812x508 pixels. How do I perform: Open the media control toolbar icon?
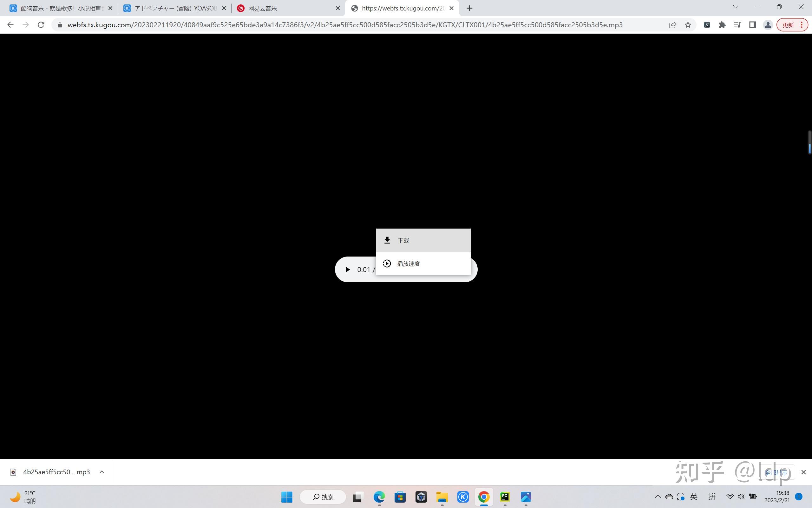point(737,25)
